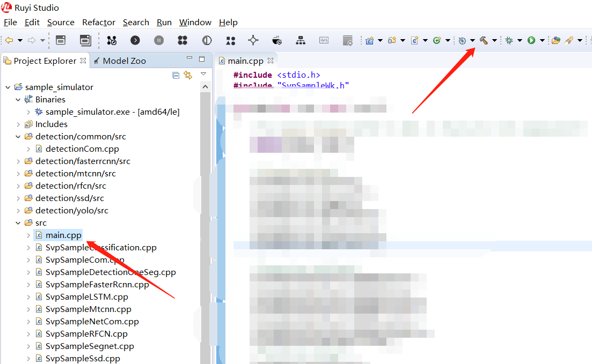Screen dimensions: 592x364
Task: Click the waveform monitor toolbar icon
Action: [x=324, y=40]
